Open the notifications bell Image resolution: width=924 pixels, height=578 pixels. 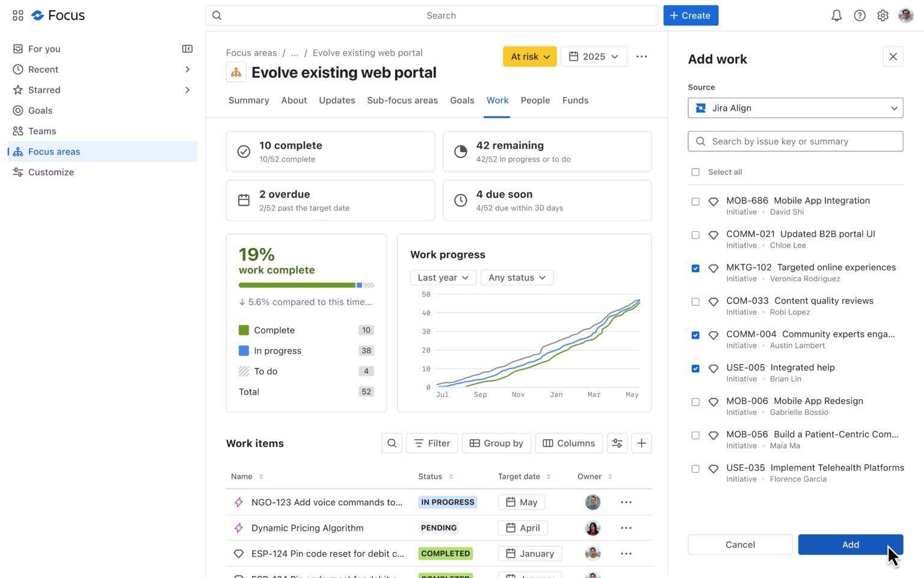pos(836,15)
